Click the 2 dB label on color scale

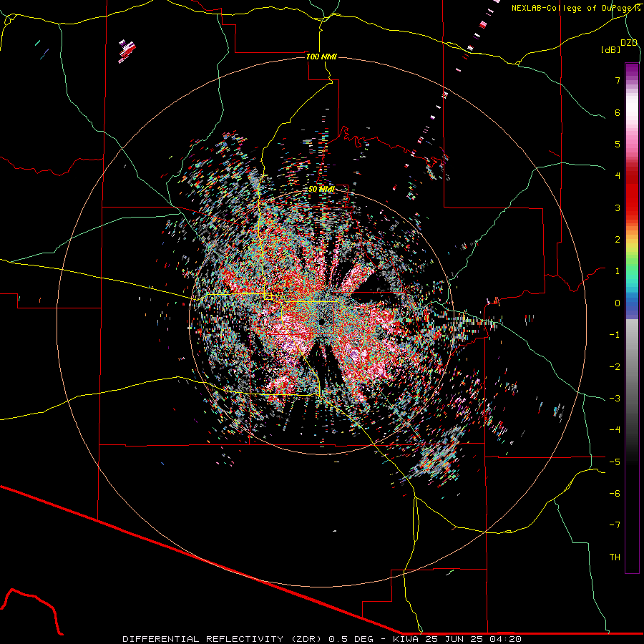coord(618,240)
